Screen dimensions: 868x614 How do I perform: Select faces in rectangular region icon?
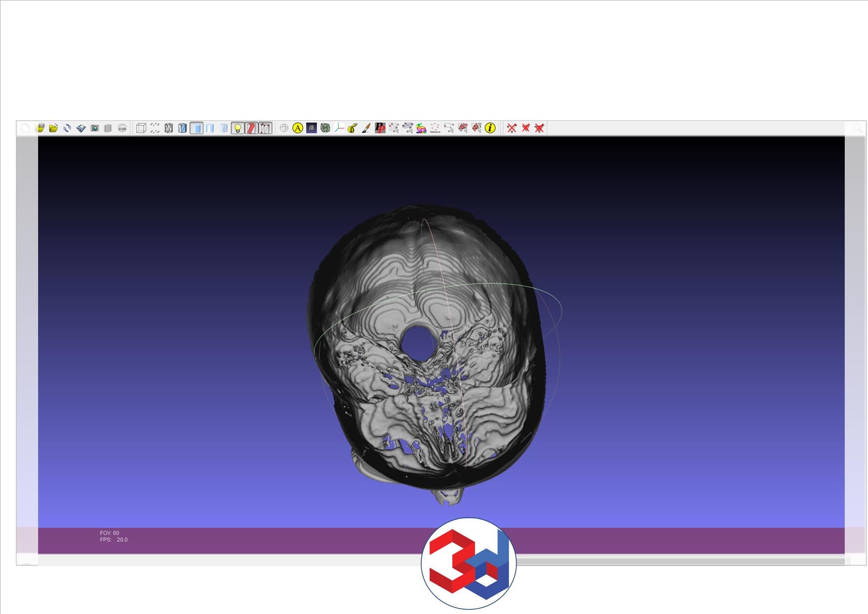pyautogui.click(x=463, y=128)
